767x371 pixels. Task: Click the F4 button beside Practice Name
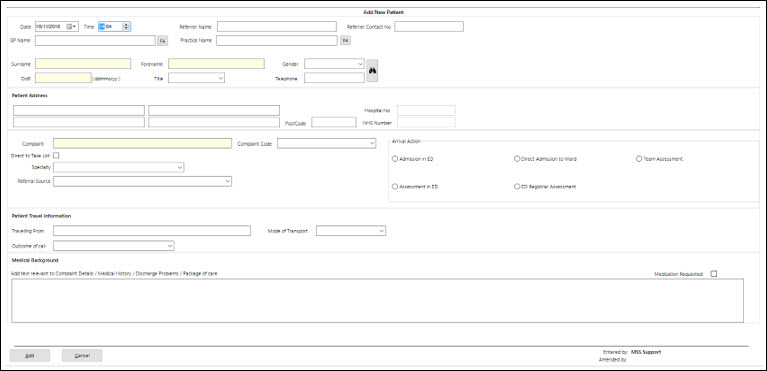(345, 41)
